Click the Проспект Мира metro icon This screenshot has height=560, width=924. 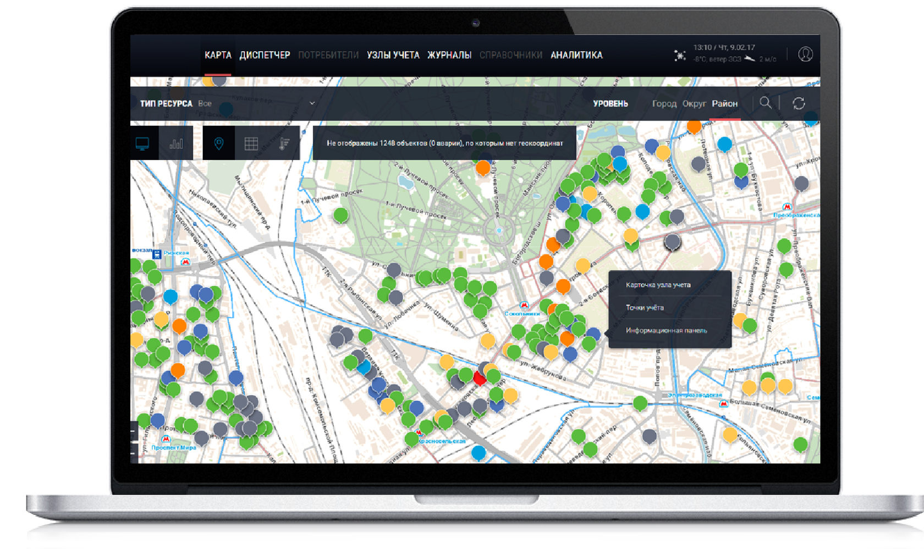pos(166,439)
